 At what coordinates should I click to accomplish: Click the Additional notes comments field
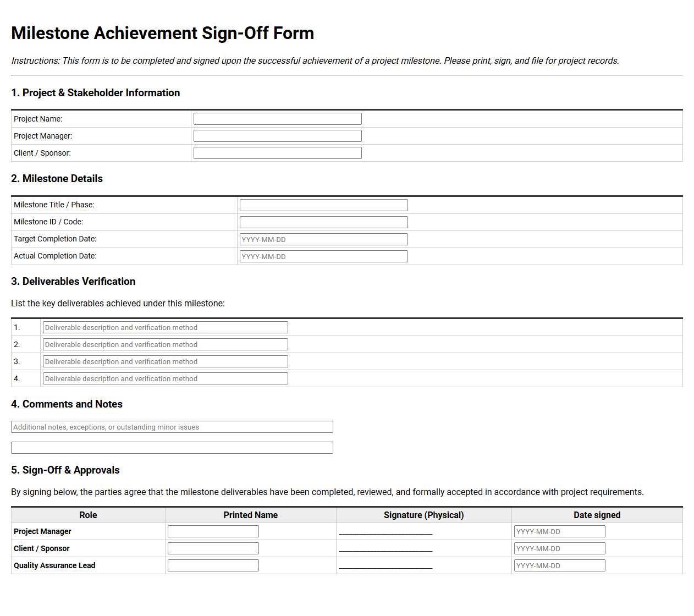click(x=172, y=427)
